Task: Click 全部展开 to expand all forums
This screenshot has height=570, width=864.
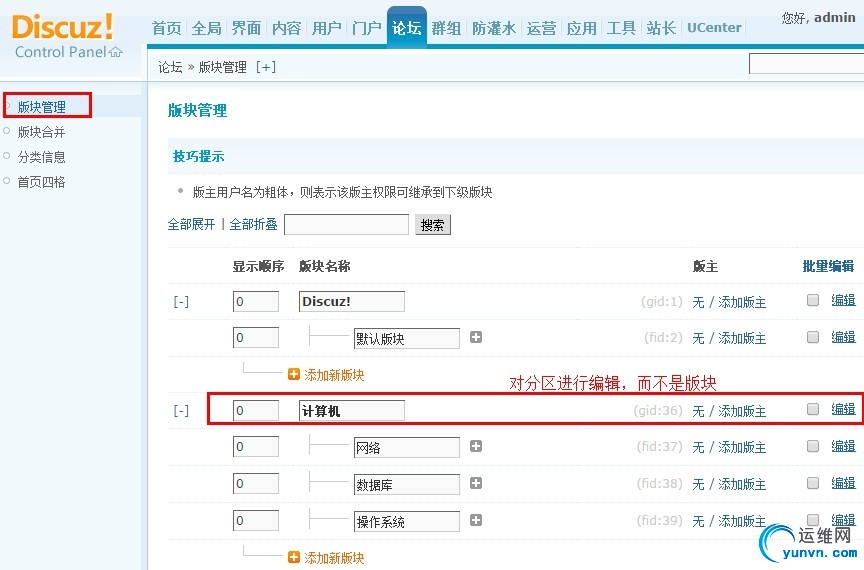Action: [191, 225]
